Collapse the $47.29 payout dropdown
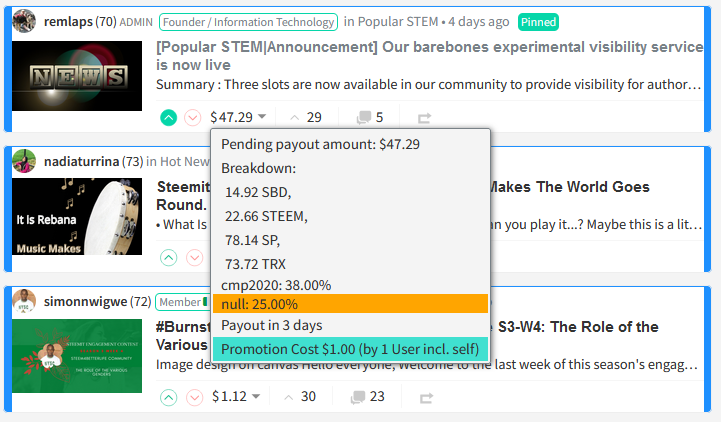 click(x=238, y=118)
